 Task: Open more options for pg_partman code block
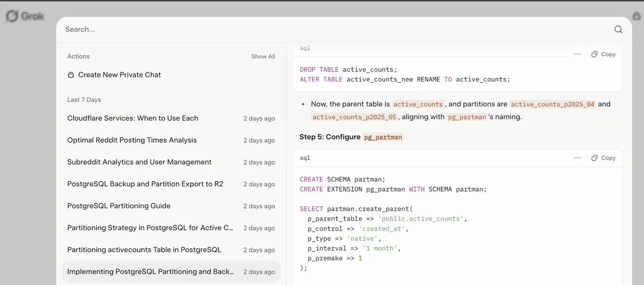[x=577, y=158]
